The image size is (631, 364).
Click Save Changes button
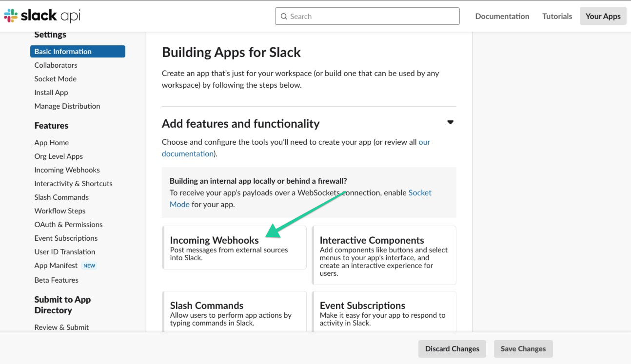tap(523, 348)
